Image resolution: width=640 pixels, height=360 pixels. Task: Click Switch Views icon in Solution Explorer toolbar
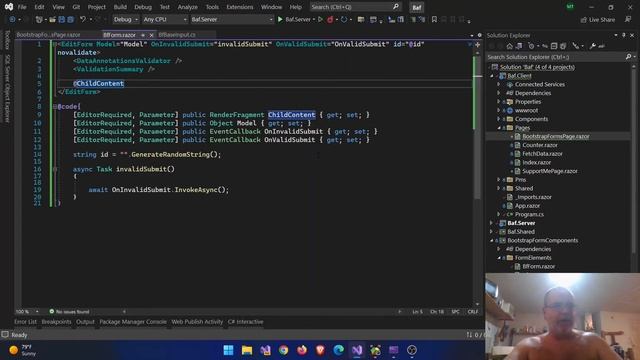519,46
